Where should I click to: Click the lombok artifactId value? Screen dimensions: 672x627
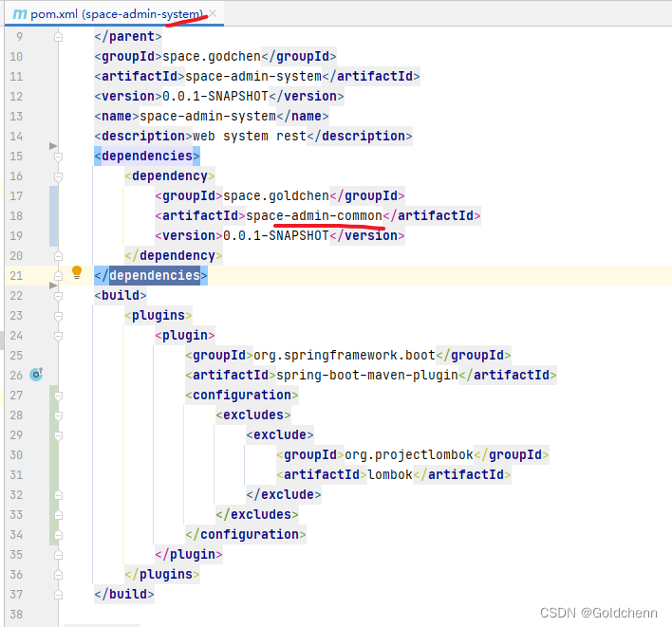pyautogui.click(x=390, y=474)
